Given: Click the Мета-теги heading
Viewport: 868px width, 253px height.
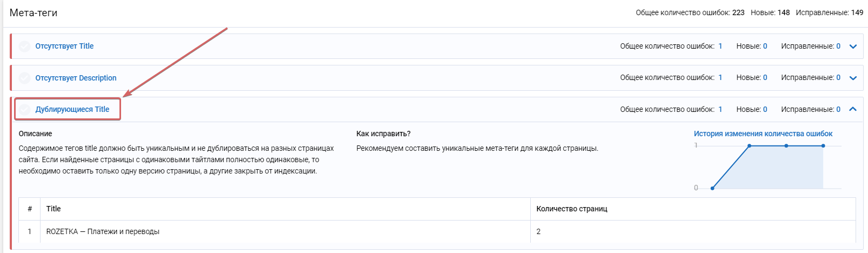Looking at the screenshot, I should (34, 12).
